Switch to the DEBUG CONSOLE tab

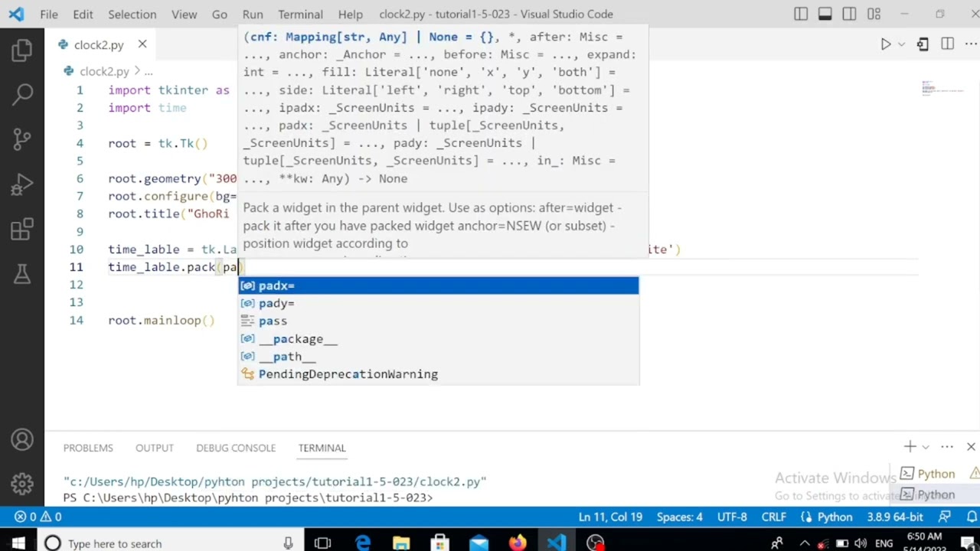pos(236,448)
